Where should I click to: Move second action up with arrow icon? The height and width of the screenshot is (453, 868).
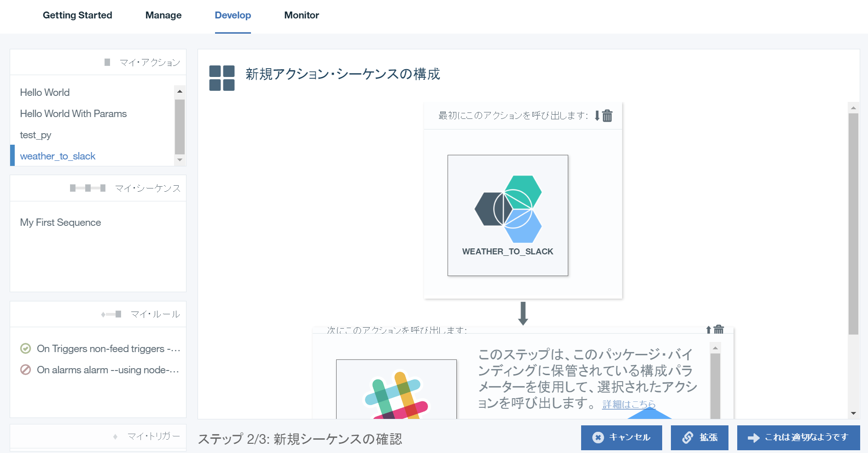point(708,329)
